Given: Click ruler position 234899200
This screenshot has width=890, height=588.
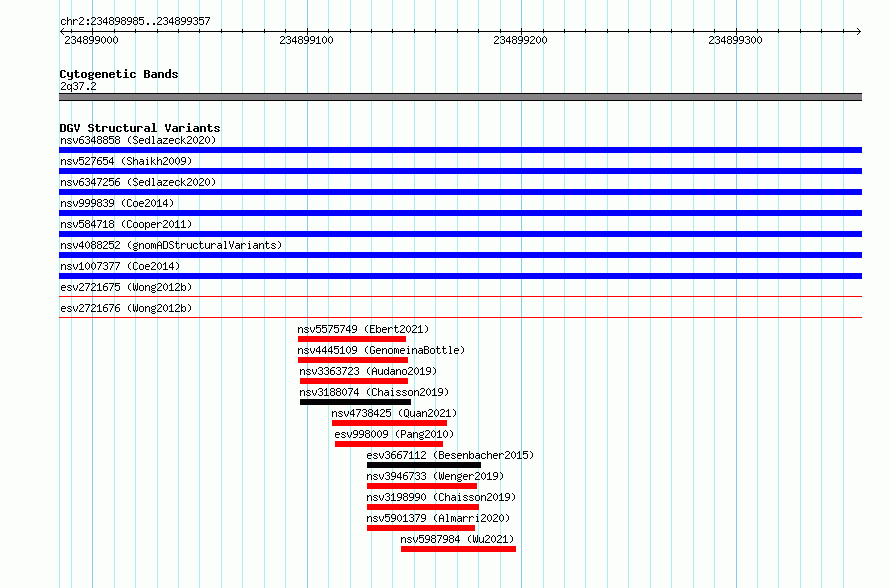Looking at the screenshot, I should click(x=520, y=40).
